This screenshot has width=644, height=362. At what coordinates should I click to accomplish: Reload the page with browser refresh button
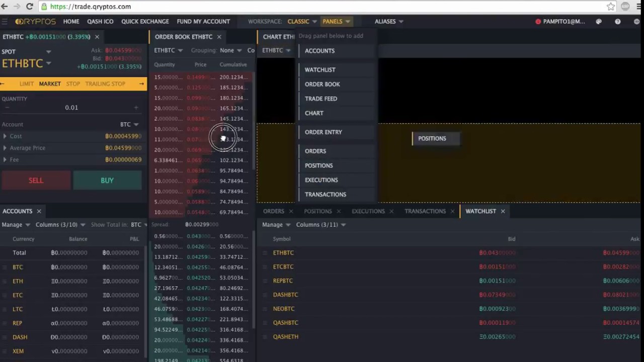point(29,7)
